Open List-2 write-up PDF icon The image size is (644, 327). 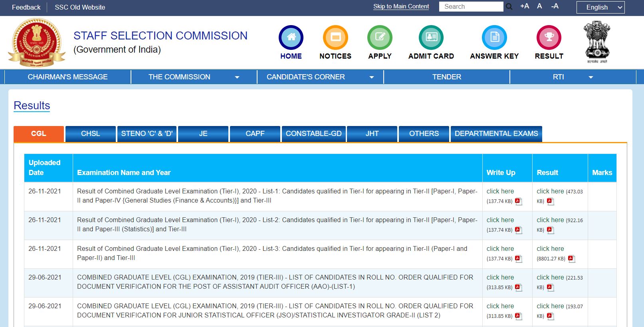pos(518,230)
